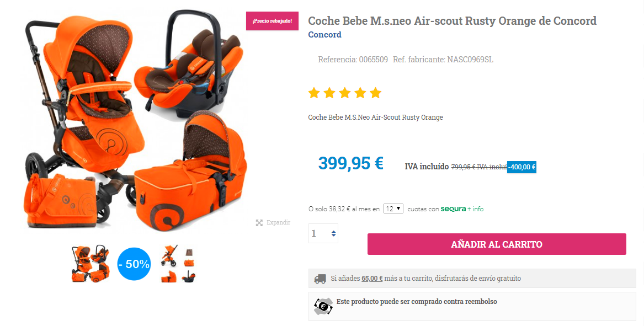Click the fifth gold rating star
The image size is (644, 326).
pyautogui.click(x=375, y=93)
